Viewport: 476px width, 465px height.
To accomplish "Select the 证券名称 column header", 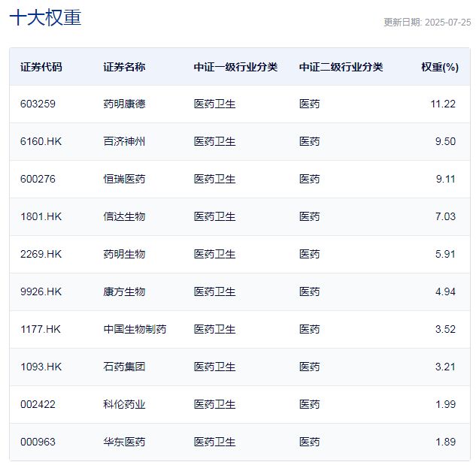I will click(x=124, y=67).
